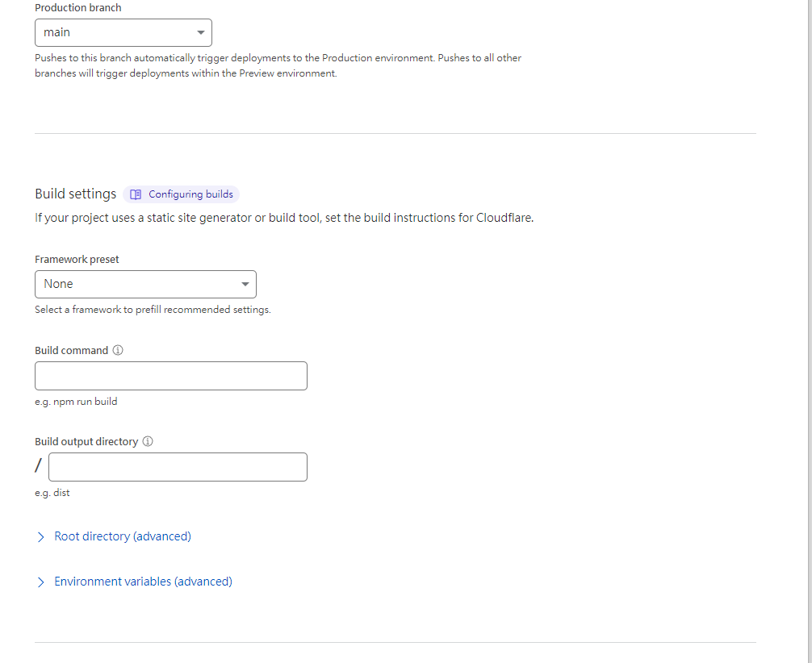Viewport: 812px width, 663px height.
Task: Open the Configuring builds documentation link
Action: pos(190,194)
